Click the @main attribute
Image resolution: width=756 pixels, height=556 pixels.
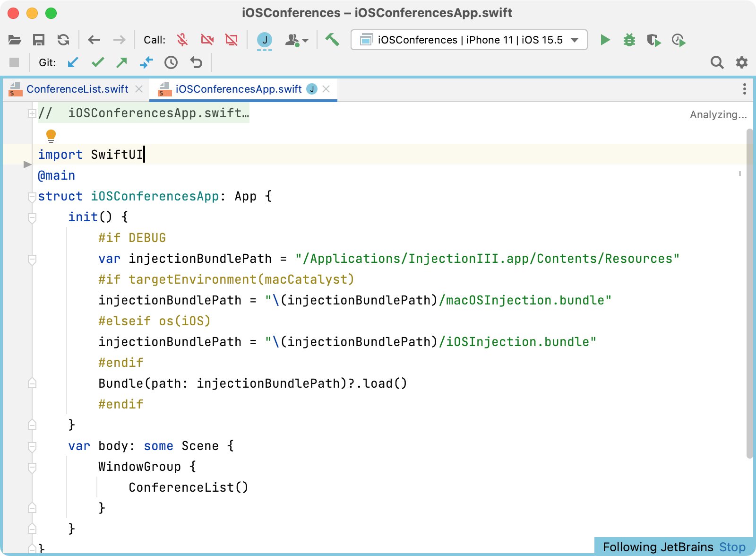[57, 175]
